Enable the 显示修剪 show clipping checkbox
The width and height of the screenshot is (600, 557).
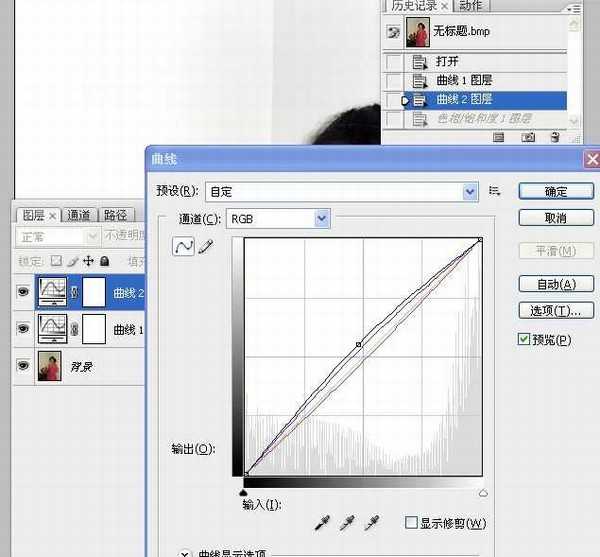(411, 522)
